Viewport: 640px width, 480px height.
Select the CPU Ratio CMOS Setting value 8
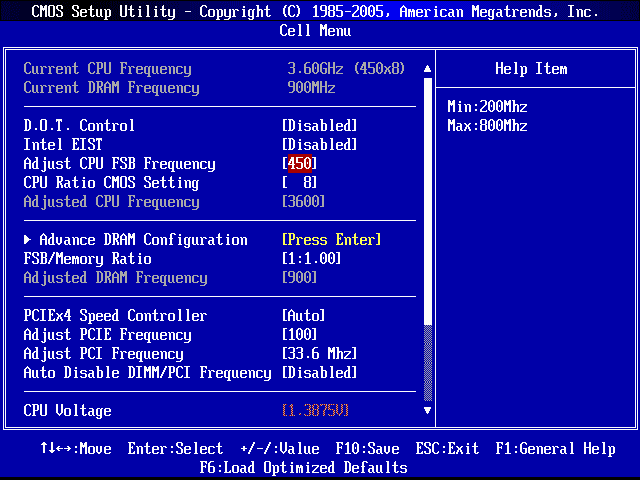(x=300, y=182)
